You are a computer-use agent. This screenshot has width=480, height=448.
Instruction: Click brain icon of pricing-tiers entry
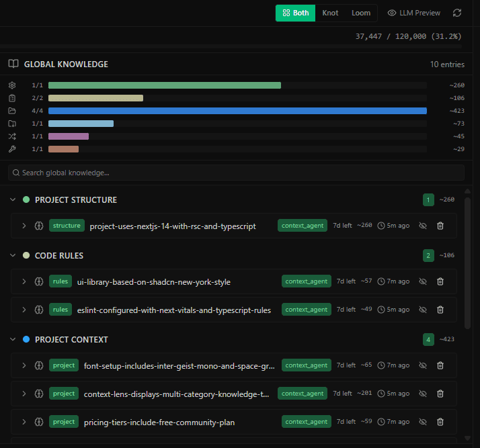tap(39, 422)
